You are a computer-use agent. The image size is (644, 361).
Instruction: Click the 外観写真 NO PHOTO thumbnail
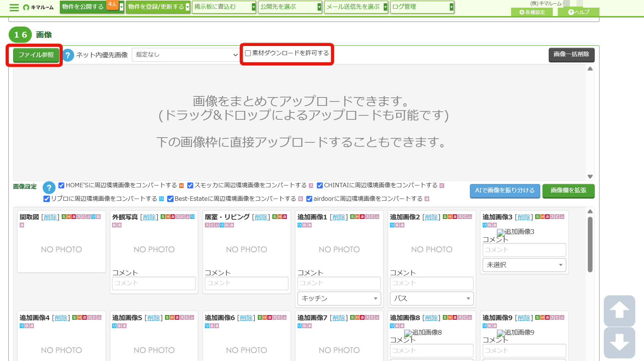(x=154, y=250)
